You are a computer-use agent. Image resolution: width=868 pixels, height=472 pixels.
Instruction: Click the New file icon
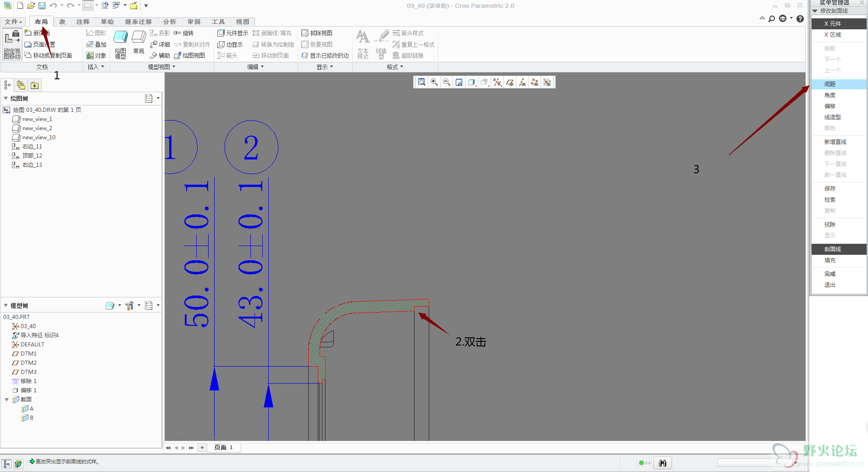coord(20,5)
